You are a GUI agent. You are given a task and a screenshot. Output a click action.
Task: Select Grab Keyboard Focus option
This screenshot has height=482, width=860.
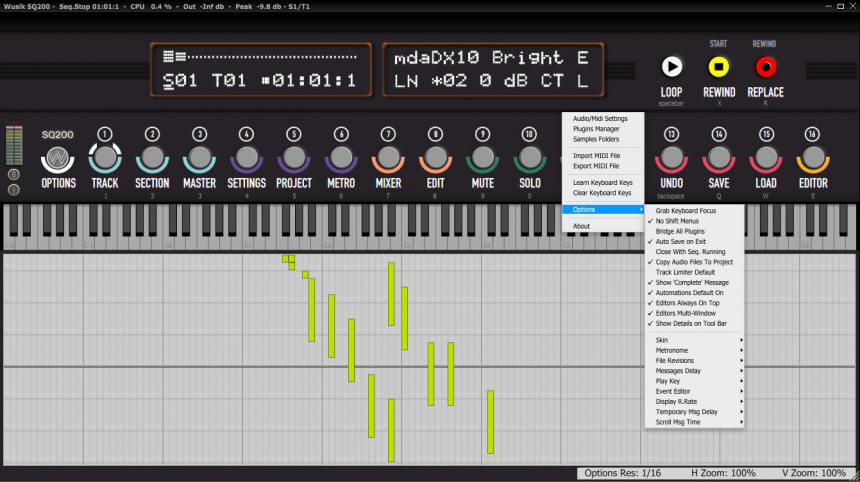[685, 211]
